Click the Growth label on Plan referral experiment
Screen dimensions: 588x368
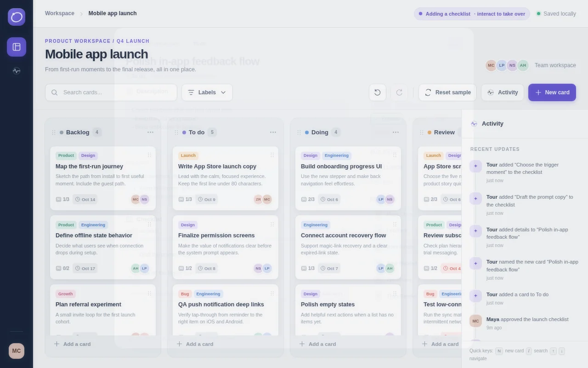(x=66, y=293)
